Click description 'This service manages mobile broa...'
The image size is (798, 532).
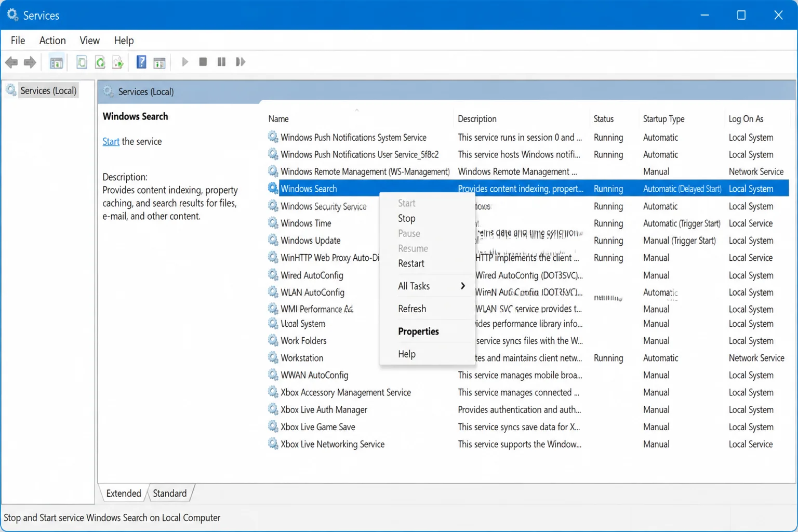pos(520,375)
